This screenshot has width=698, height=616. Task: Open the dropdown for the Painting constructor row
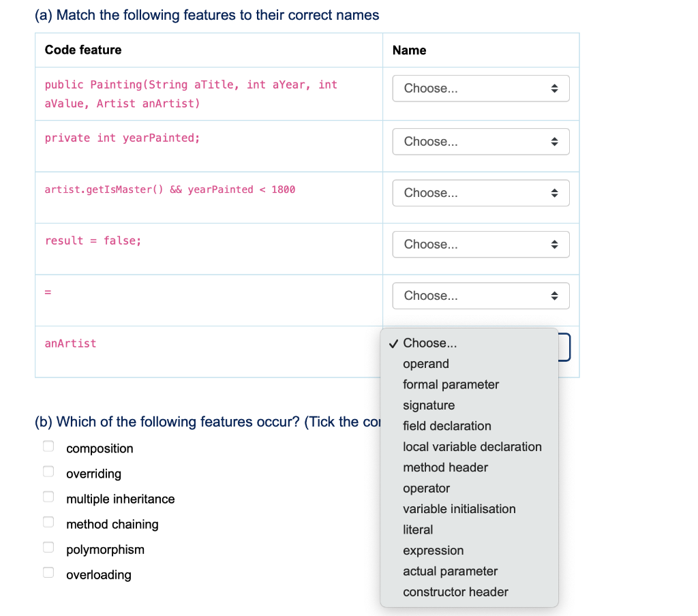[481, 88]
